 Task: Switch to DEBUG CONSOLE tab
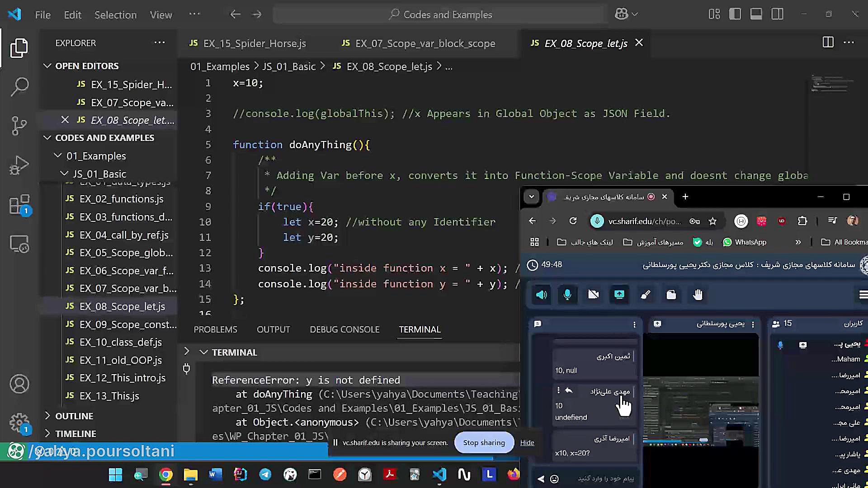point(344,329)
